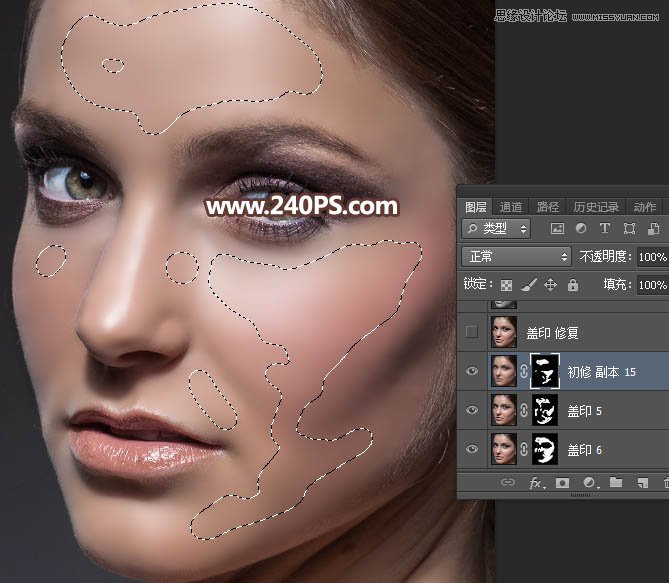Screen dimensions: 669x583
Task: Hide the 盖印 5 layer
Action: point(471,410)
